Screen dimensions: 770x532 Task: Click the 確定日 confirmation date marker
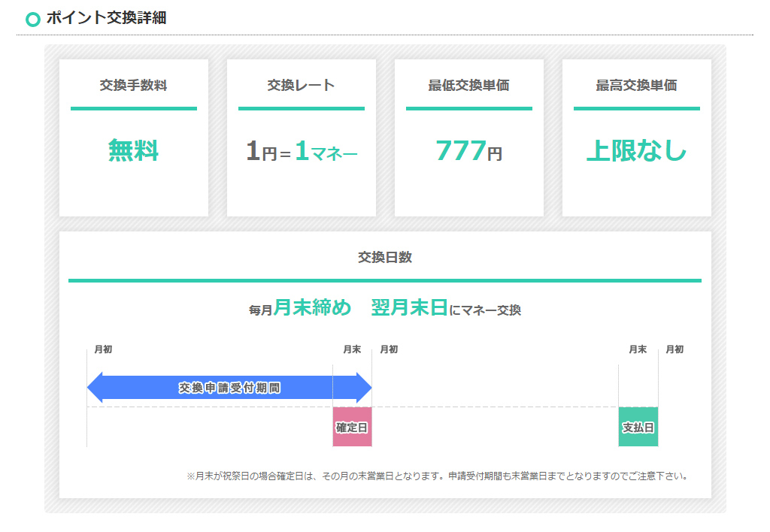pyautogui.click(x=352, y=425)
